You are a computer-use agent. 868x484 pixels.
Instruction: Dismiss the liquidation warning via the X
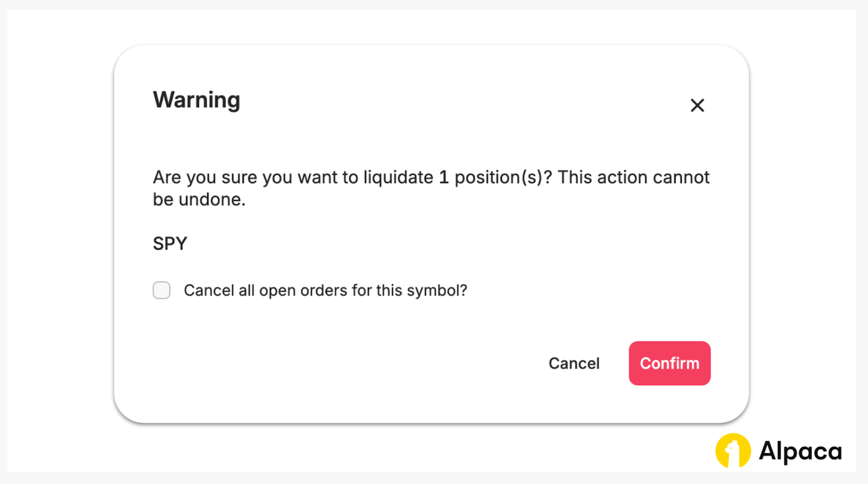[697, 105]
